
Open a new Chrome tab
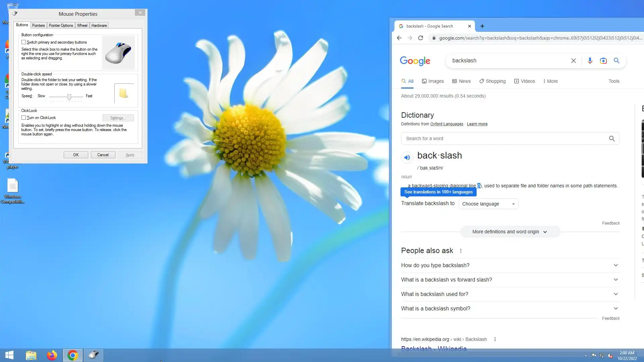pos(482,26)
